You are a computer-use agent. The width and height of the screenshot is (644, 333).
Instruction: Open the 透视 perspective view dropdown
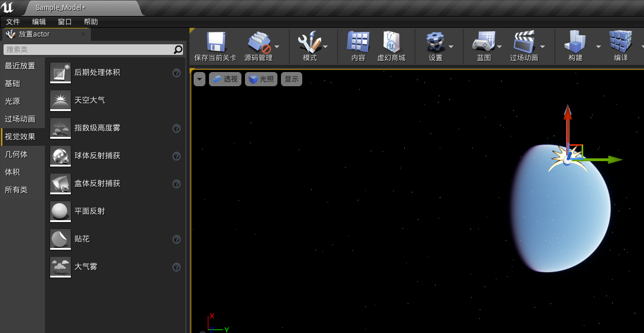point(225,79)
